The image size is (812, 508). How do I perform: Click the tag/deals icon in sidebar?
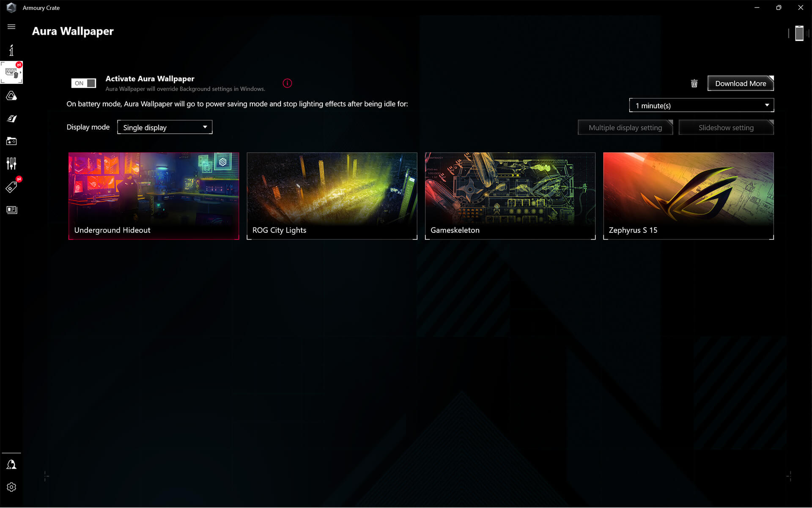[x=11, y=187]
